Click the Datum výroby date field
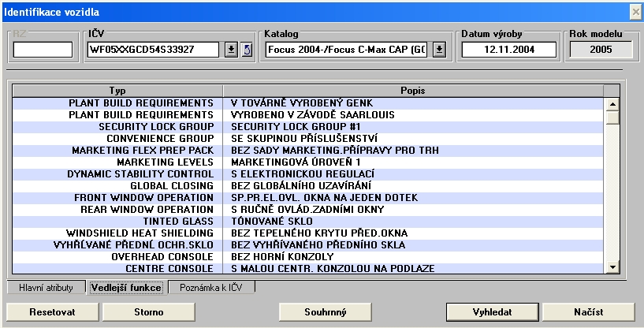Screen dimensions: 644x328 (x=509, y=50)
